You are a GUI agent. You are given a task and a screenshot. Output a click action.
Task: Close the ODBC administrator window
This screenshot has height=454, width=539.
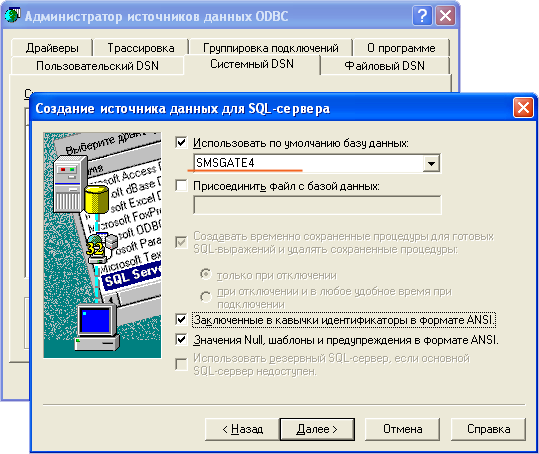[445, 16]
